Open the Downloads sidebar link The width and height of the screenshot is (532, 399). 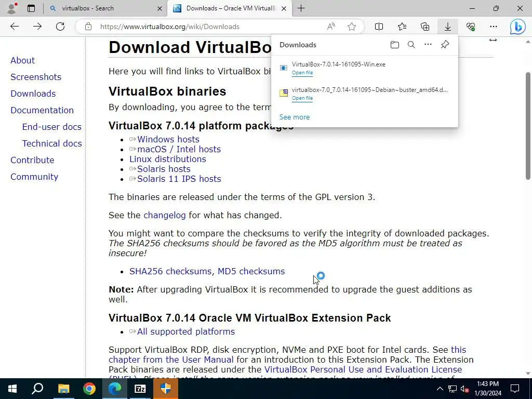click(33, 94)
